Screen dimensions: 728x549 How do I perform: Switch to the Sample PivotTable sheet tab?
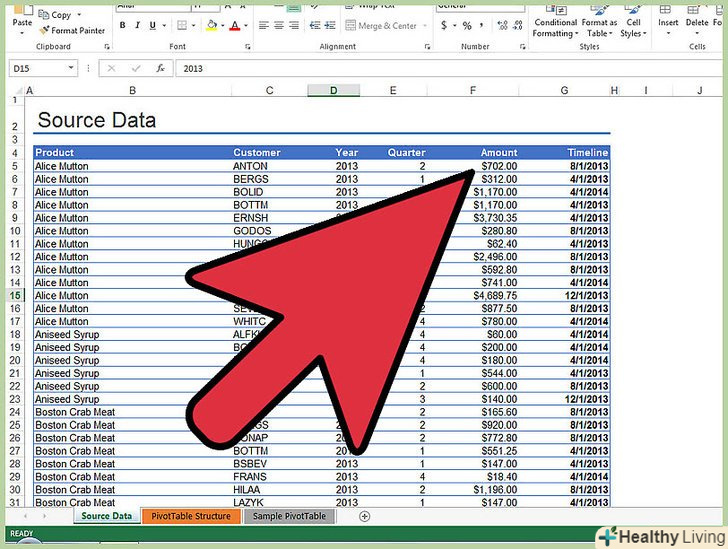pos(289,516)
